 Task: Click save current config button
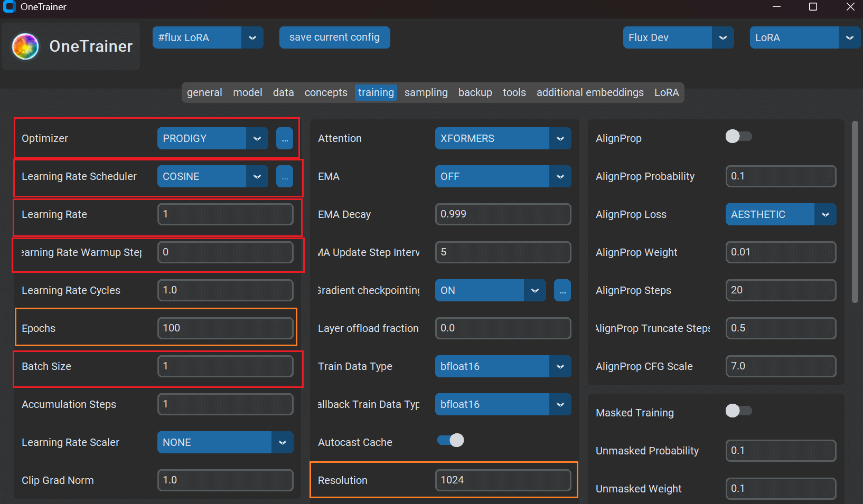335,37
